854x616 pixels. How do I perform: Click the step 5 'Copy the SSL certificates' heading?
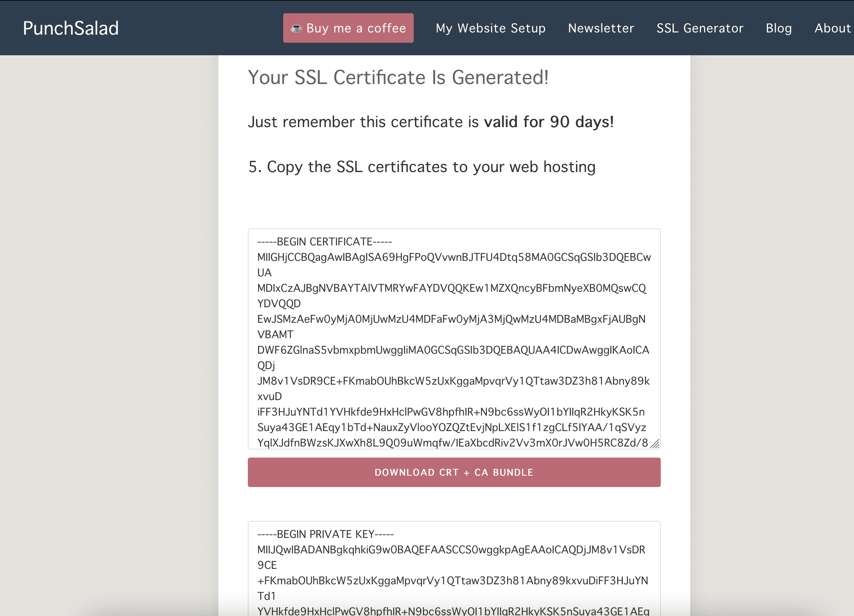point(422,167)
